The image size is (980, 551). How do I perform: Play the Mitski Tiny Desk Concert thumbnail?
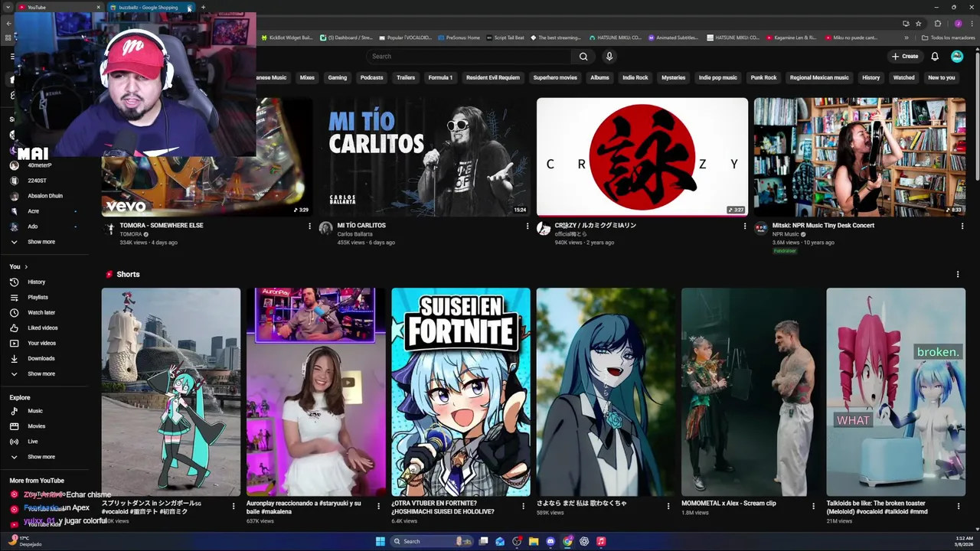860,157
